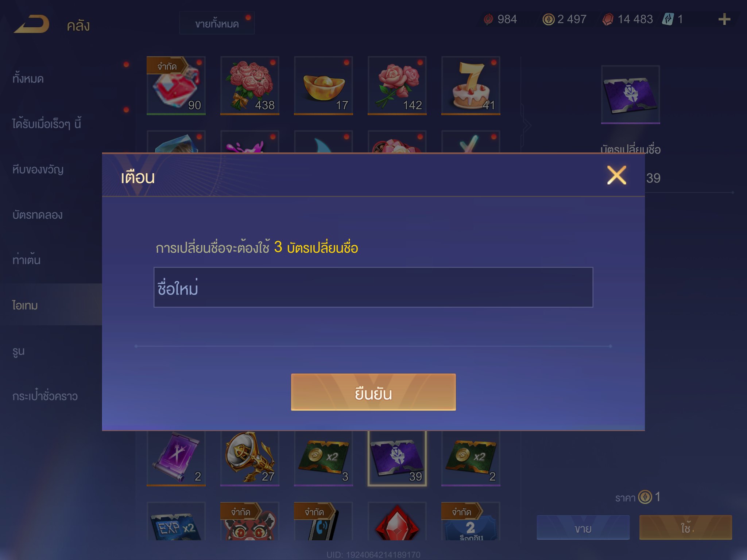747x560 pixels.
Task: Close the เตือน dialog with X
Action: pos(616,175)
